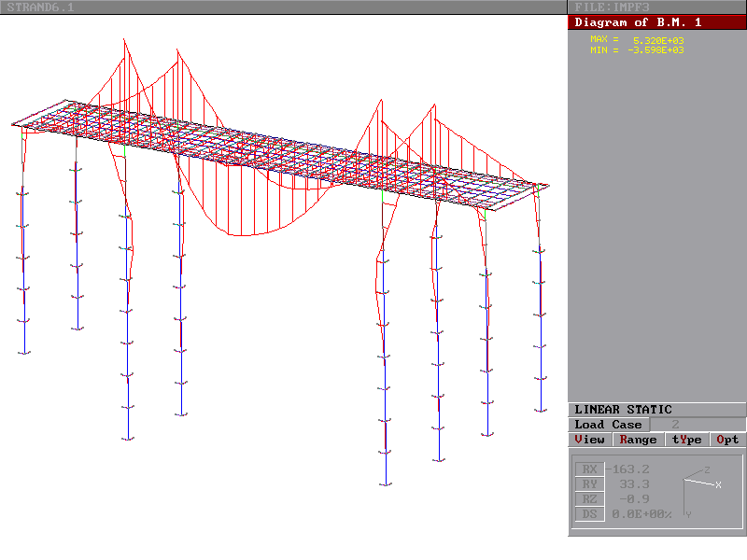747x560 pixels.
Task: Click the MIN bending moment value
Action: [x=656, y=50]
